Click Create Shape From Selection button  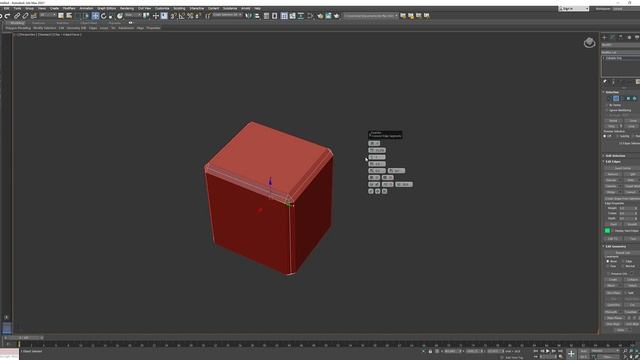[622, 198]
